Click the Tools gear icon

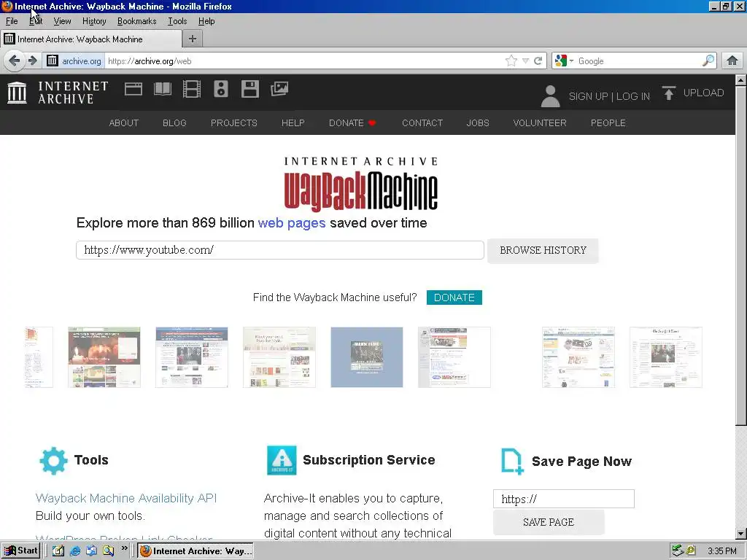[53, 461]
